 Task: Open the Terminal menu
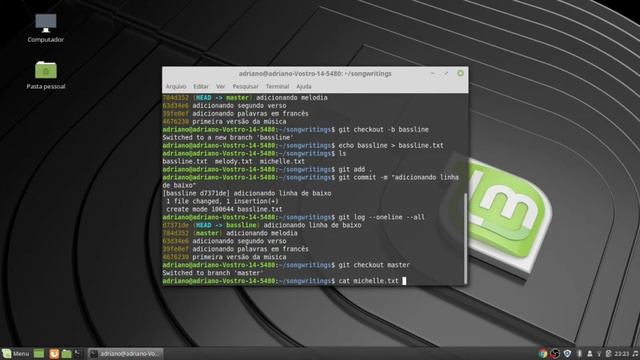(x=278, y=87)
